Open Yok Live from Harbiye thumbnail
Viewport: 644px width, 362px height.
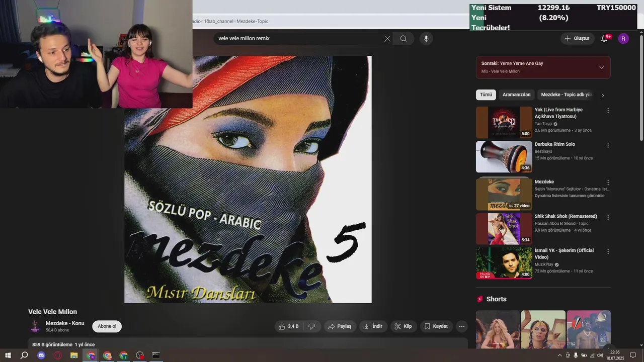[x=504, y=122]
